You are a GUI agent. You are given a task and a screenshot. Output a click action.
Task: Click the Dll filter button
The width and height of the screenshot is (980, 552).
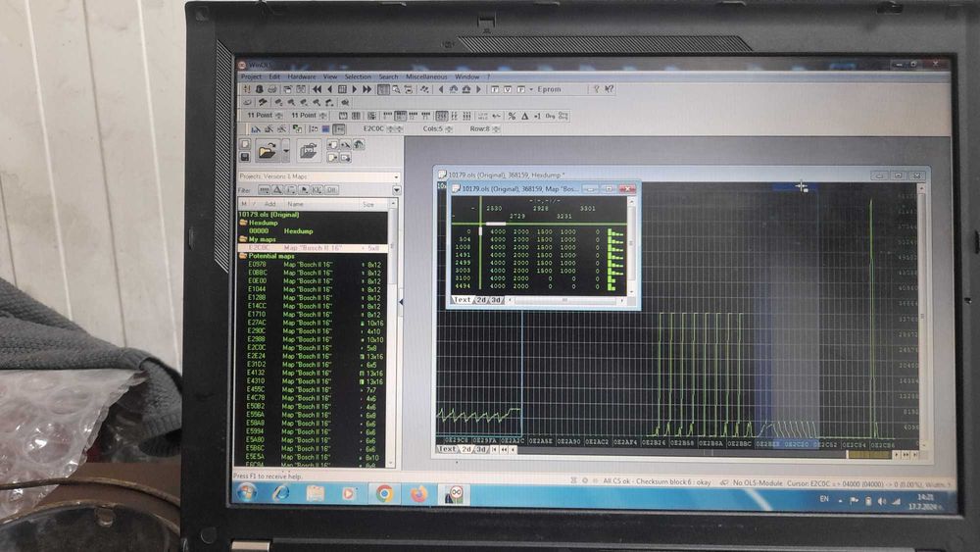pyautogui.click(x=332, y=189)
